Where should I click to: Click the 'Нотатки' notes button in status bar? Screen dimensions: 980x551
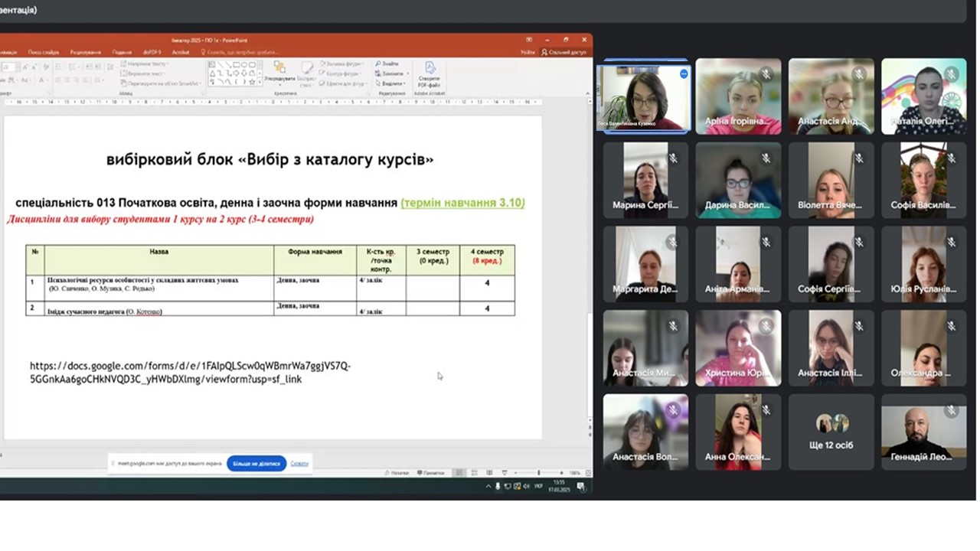[x=400, y=473]
